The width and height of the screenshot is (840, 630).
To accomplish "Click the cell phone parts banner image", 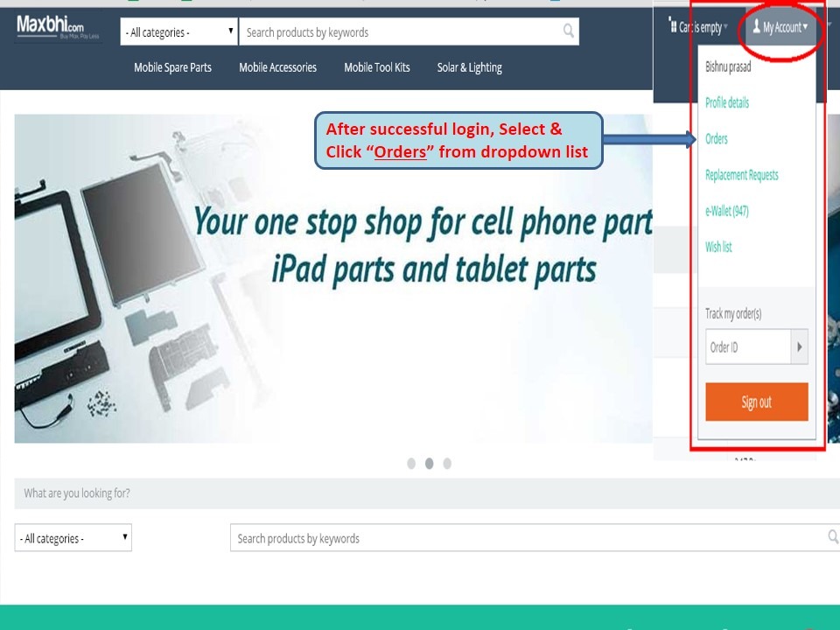I will coord(333,278).
